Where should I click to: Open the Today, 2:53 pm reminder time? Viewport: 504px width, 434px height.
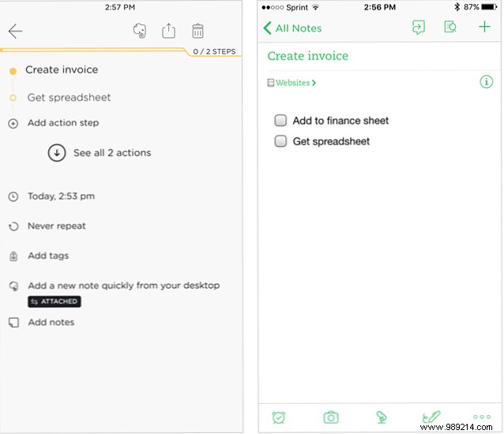(61, 196)
